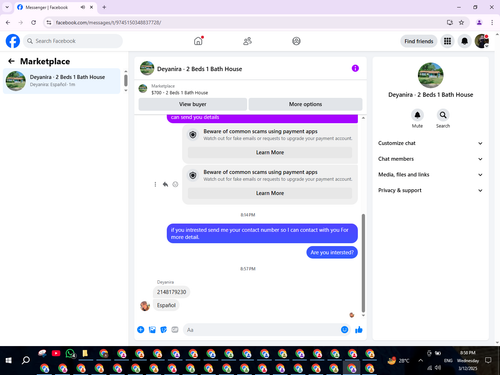The width and height of the screenshot is (500, 375).
Task: Expand Chat members section
Action: pos(430,159)
